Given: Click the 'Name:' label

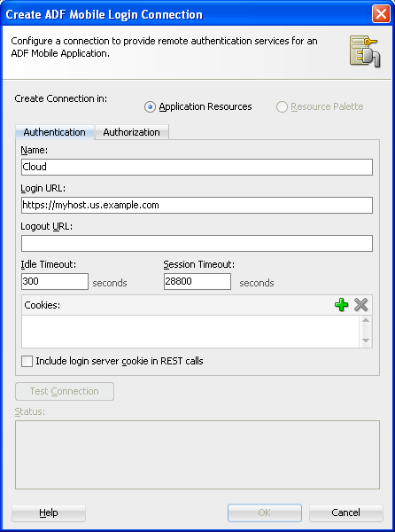Looking at the screenshot, I should click(35, 150).
